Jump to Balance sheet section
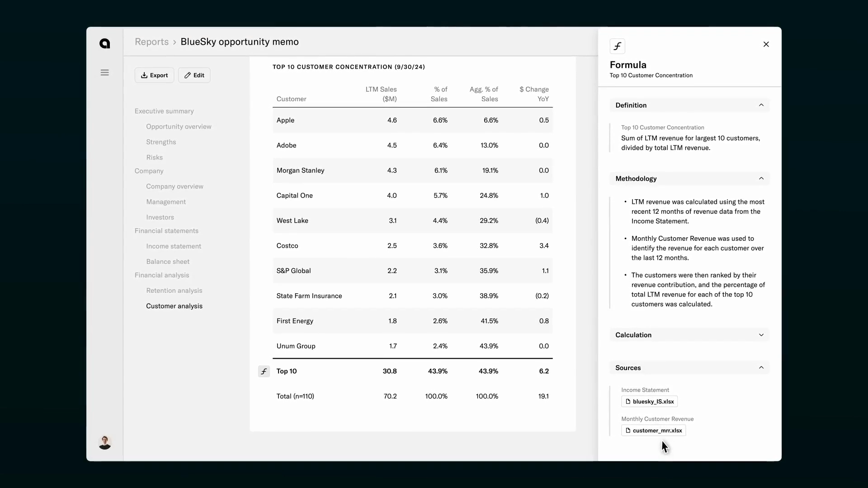 point(168,262)
